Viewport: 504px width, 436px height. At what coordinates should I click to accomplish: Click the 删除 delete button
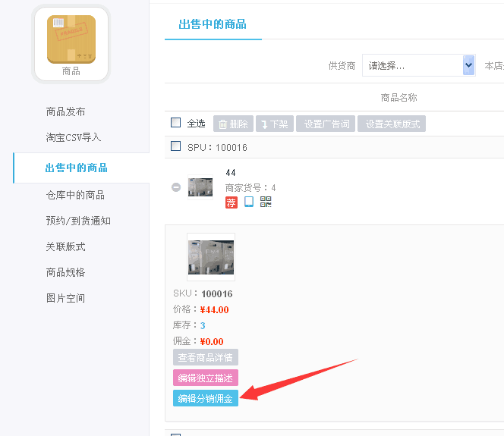pos(233,124)
